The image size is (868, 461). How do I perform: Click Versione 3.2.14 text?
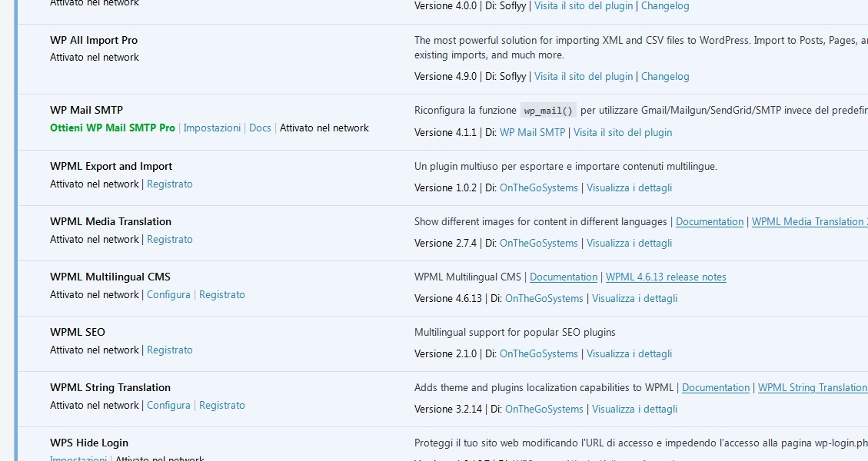point(448,409)
